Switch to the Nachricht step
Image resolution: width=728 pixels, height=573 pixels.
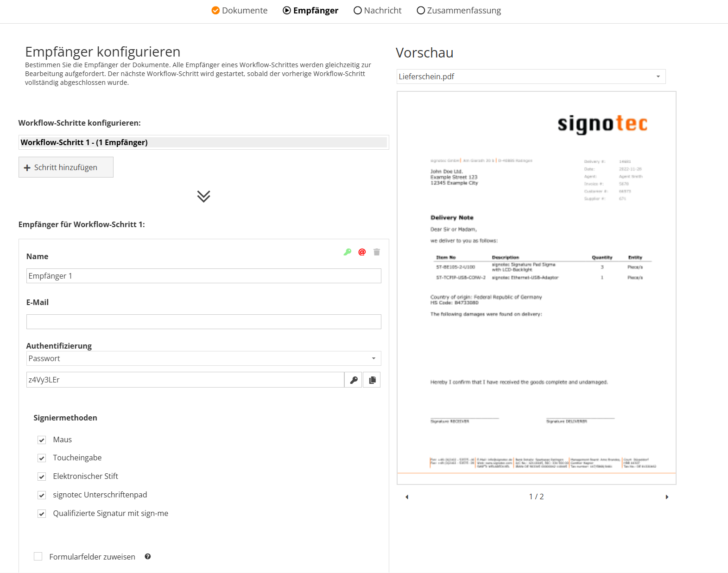pyautogui.click(x=378, y=11)
